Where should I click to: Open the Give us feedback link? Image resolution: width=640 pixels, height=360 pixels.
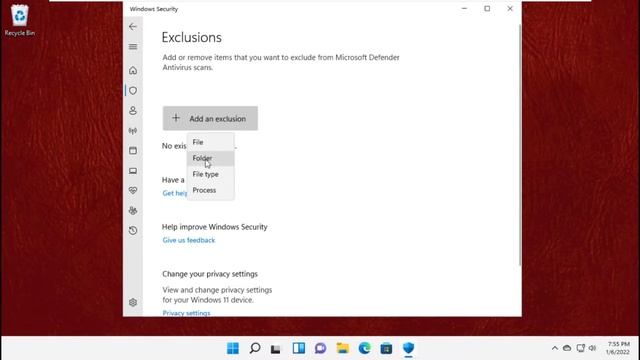(x=189, y=240)
